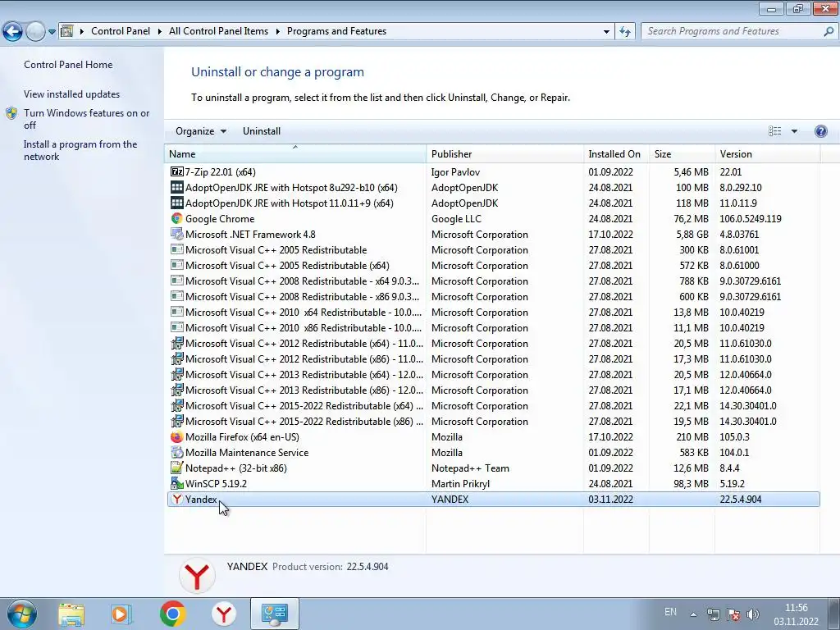Open Control Panel Home link
The width and height of the screenshot is (840, 630).
coord(68,65)
